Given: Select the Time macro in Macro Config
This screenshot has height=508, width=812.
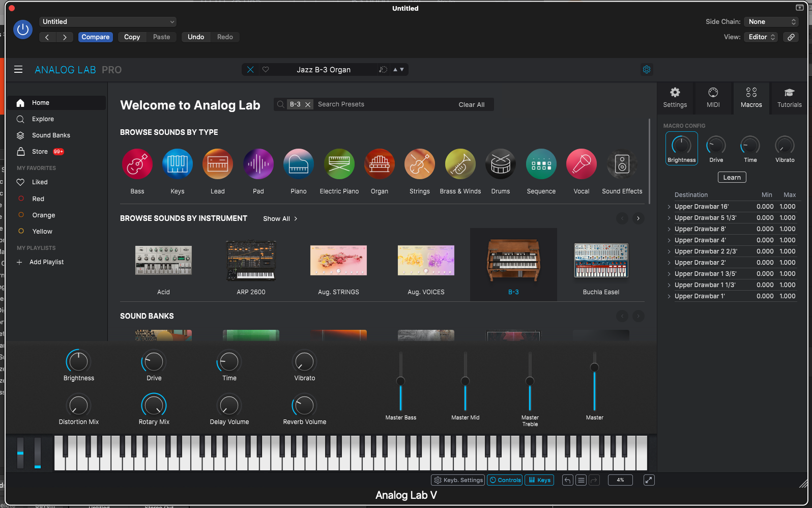Looking at the screenshot, I should click(750, 148).
